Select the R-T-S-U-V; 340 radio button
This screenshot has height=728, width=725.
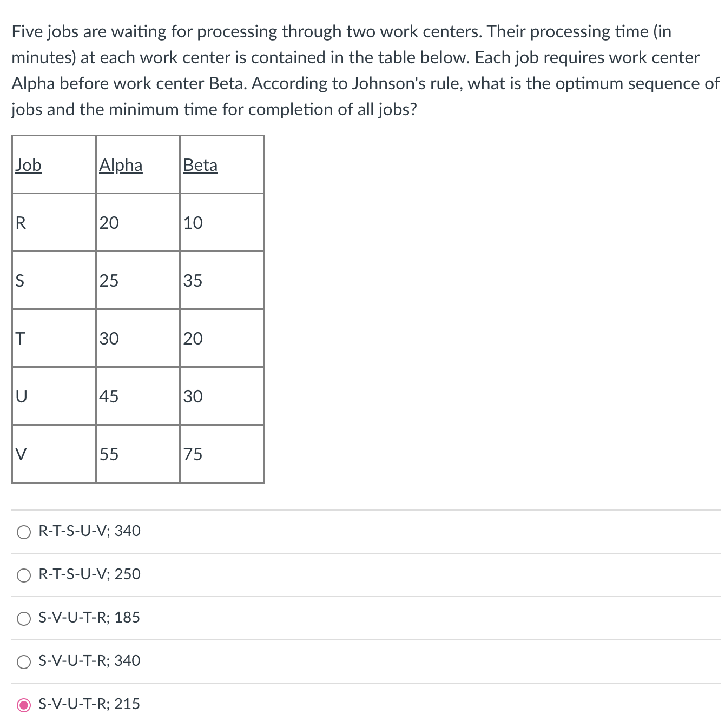[24, 532]
